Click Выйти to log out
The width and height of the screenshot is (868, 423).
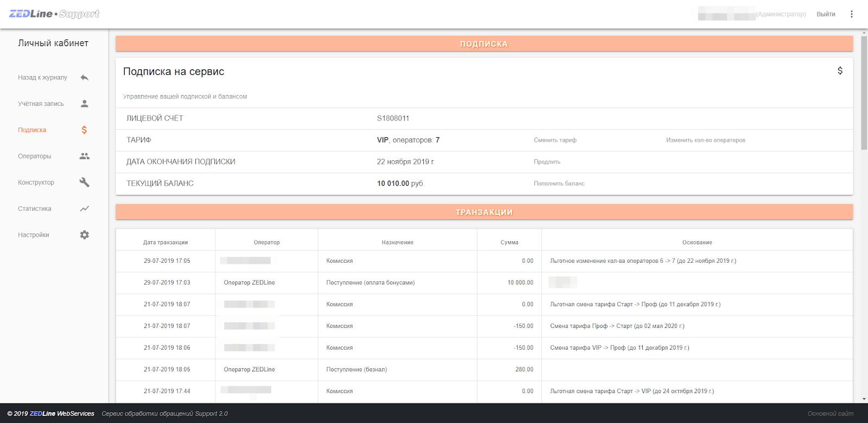(826, 14)
